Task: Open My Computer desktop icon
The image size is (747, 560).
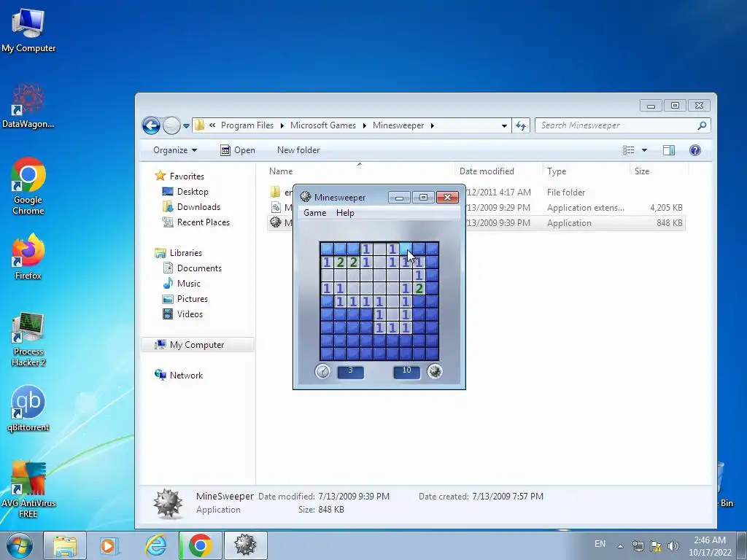Action: [x=28, y=30]
